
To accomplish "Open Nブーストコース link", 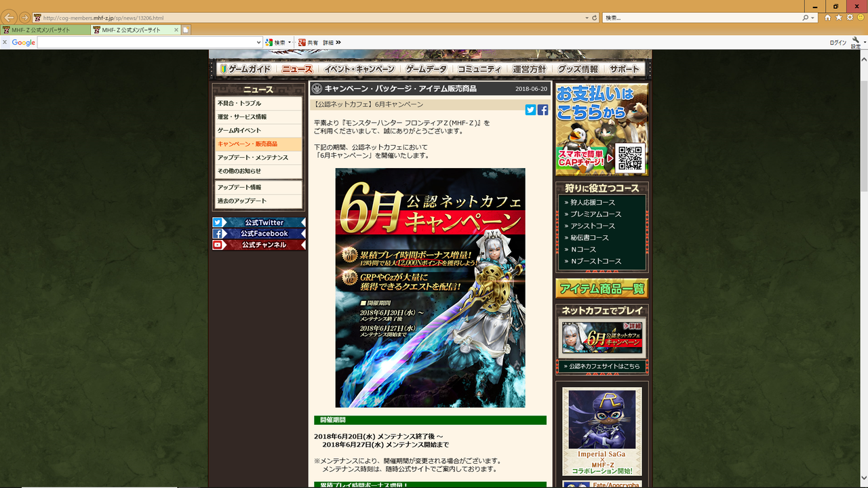I will point(595,262).
